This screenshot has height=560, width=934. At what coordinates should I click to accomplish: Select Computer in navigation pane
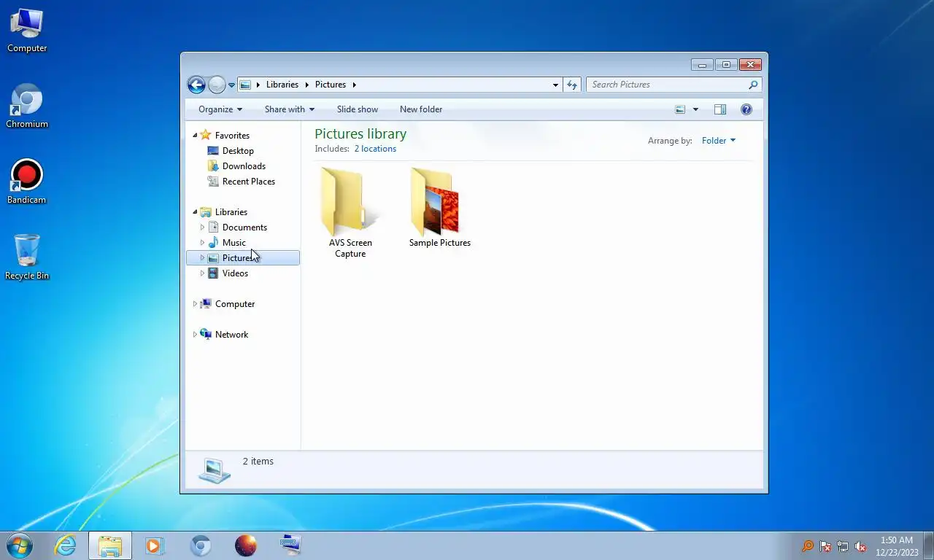235,304
